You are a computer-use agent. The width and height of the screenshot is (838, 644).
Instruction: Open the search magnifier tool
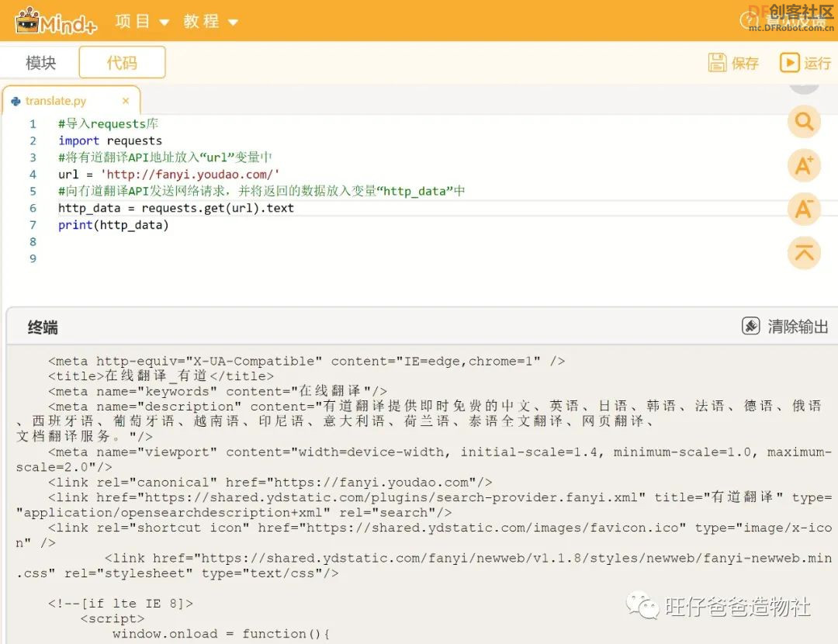[804, 123]
